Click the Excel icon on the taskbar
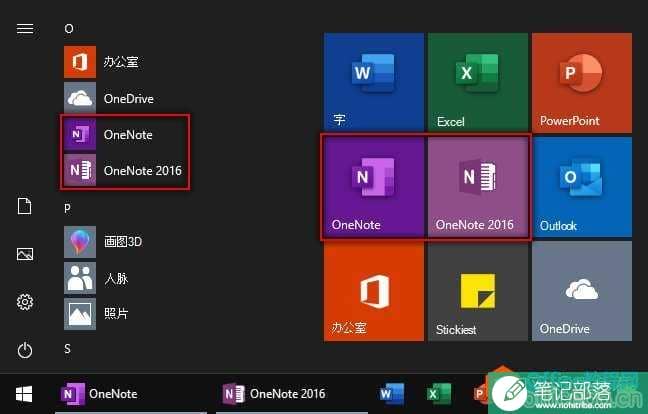This screenshot has width=648, height=414. pos(438,394)
